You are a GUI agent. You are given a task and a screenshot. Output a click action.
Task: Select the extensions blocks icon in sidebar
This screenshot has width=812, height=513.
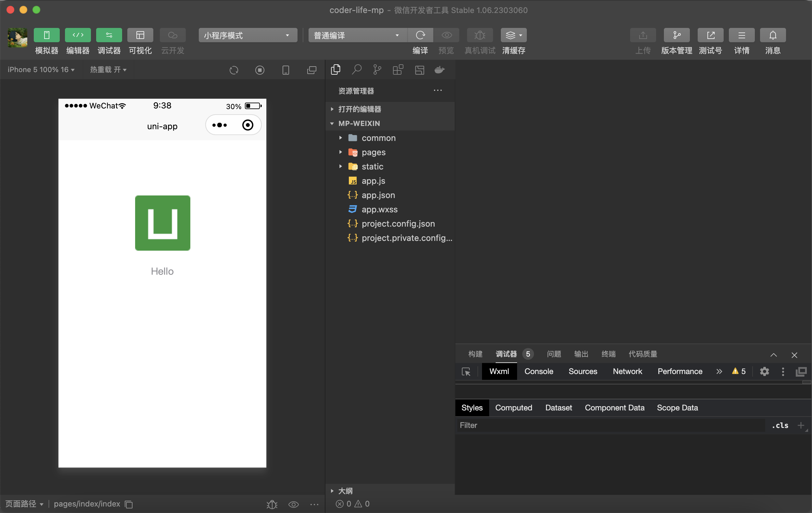(x=398, y=69)
